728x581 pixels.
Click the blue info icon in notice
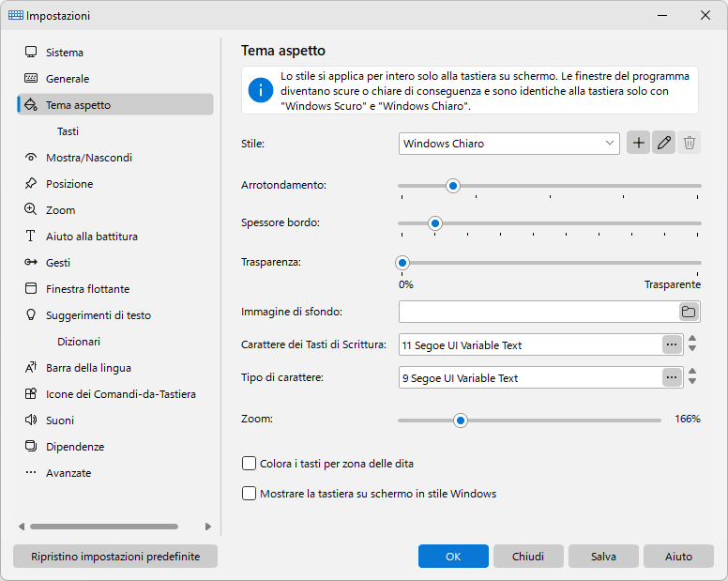tap(261, 90)
